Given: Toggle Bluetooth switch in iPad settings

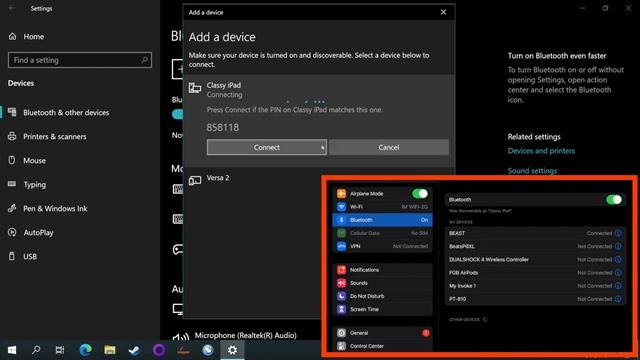Looking at the screenshot, I should click(x=614, y=200).
